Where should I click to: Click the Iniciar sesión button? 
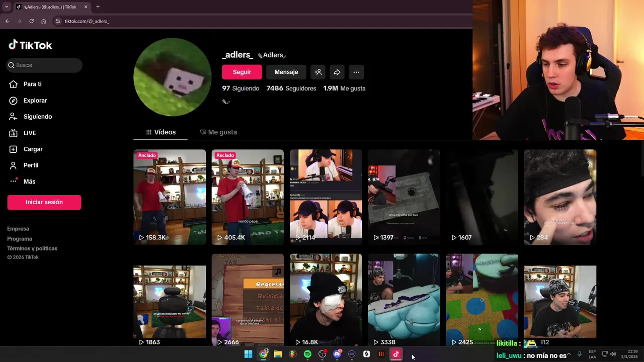click(x=44, y=202)
